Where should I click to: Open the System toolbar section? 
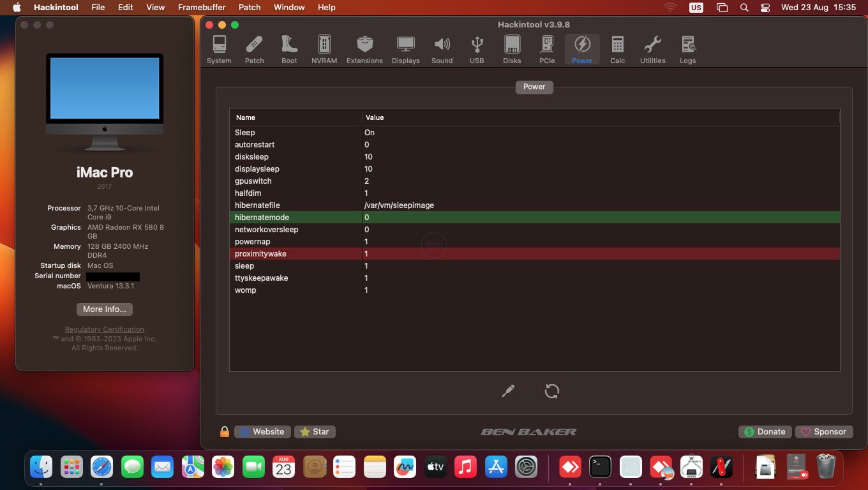click(219, 50)
